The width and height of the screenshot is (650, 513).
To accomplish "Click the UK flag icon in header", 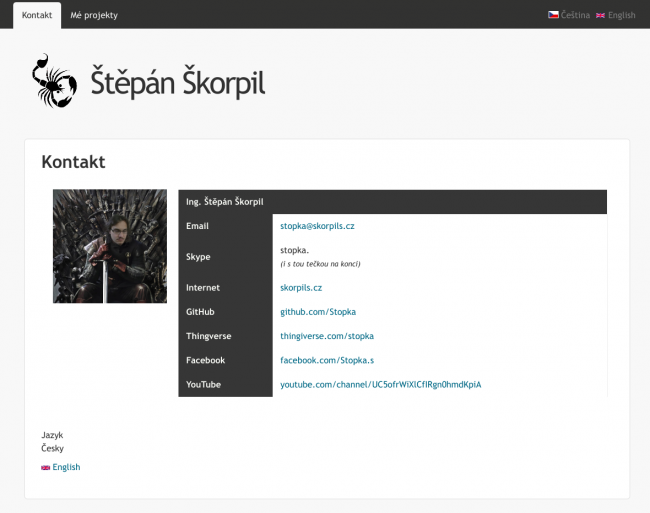I will coord(600,15).
